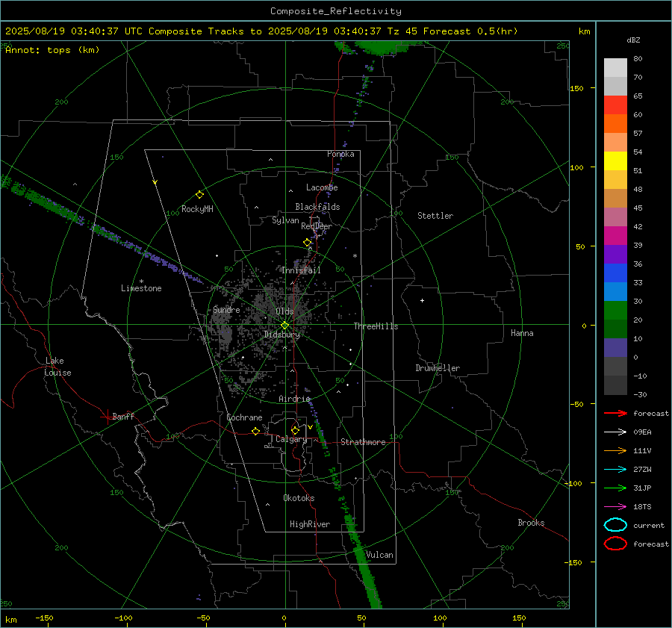Click the Sylvan label on the map
This screenshot has width=672, height=628.
[x=285, y=220]
